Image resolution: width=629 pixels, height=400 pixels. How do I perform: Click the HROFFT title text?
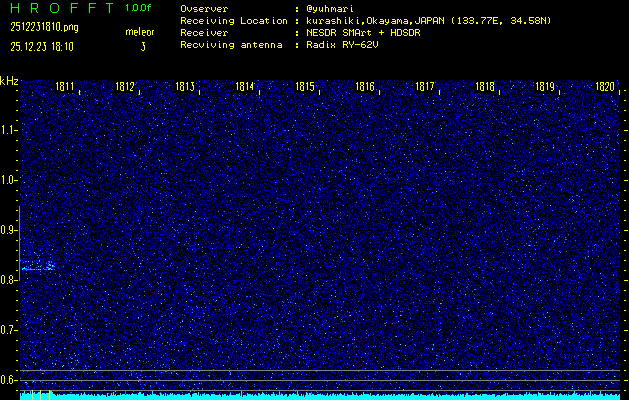click(x=57, y=8)
